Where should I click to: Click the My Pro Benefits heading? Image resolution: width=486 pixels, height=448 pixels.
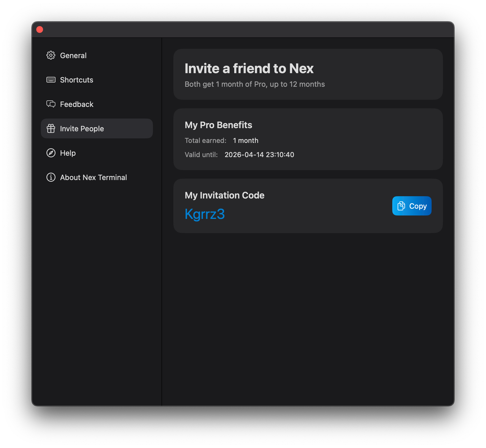218,125
